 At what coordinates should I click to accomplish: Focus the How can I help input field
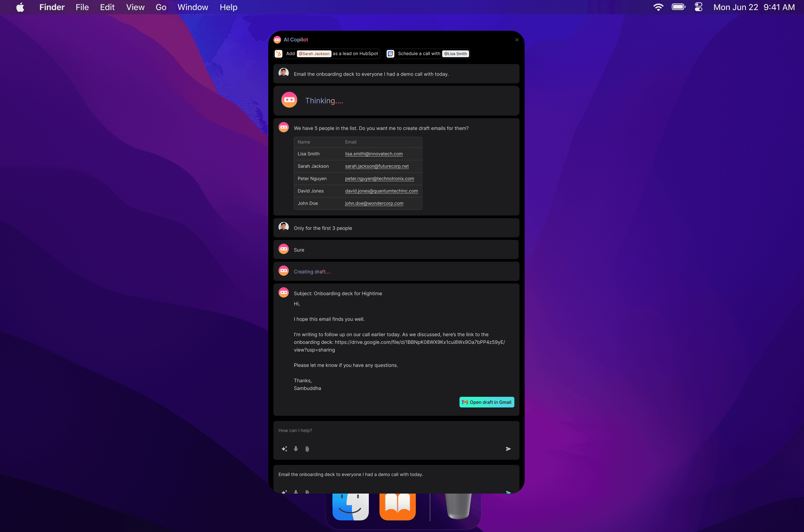(396, 431)
